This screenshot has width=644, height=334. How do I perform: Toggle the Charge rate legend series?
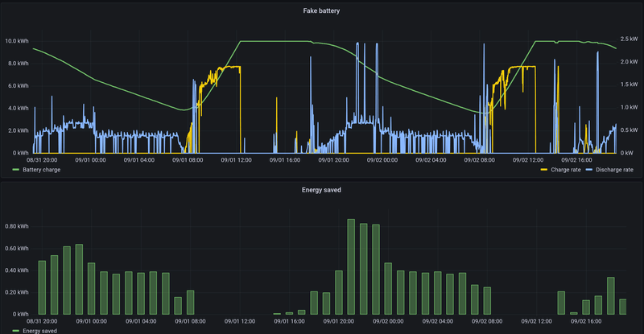point(566,170)
